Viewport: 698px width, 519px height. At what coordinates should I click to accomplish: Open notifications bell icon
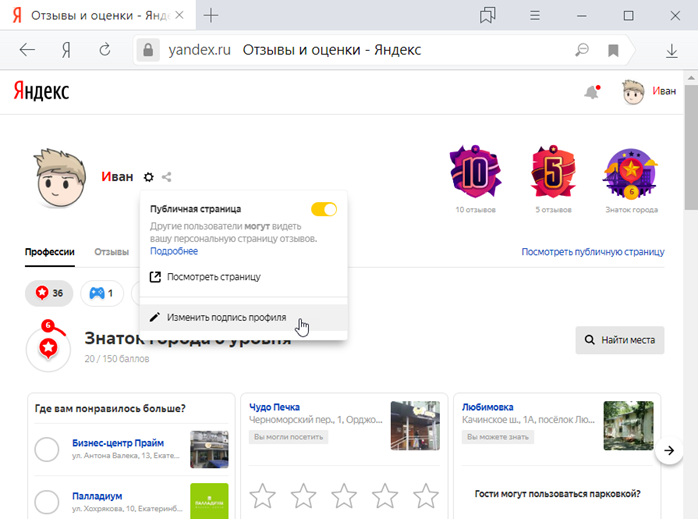point(592,92)
